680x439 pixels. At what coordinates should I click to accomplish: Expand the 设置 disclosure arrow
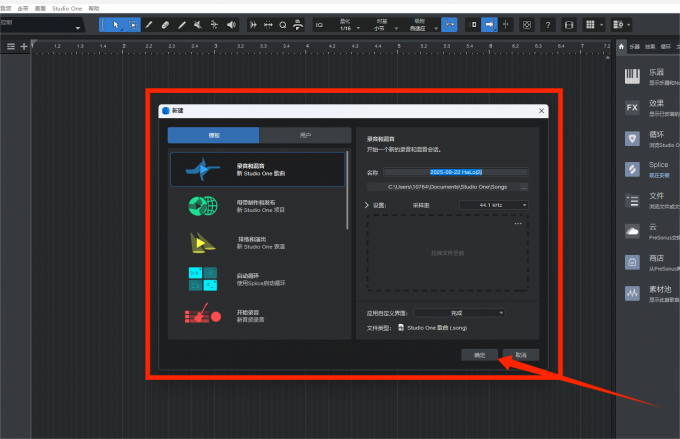(366, 205)
